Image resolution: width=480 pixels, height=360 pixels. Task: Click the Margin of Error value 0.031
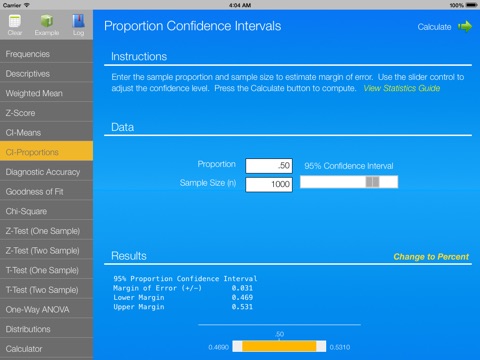tap(242, 288)
